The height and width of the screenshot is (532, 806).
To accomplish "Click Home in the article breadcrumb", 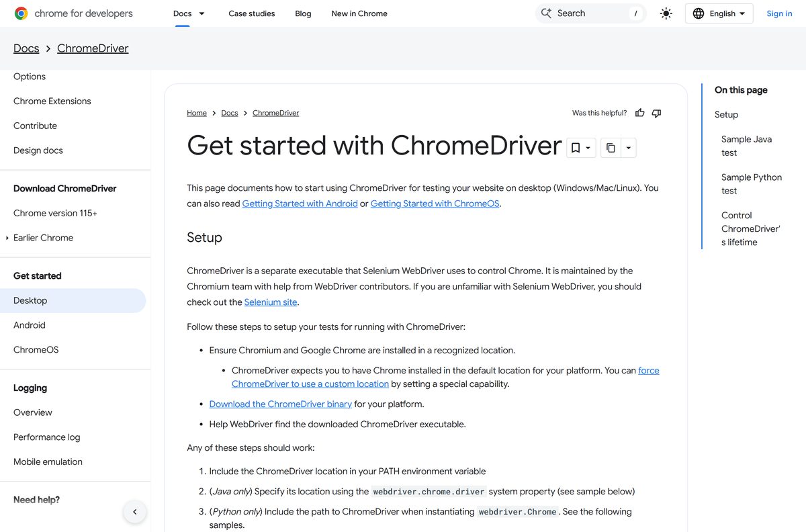I will [x=197, y=113].
